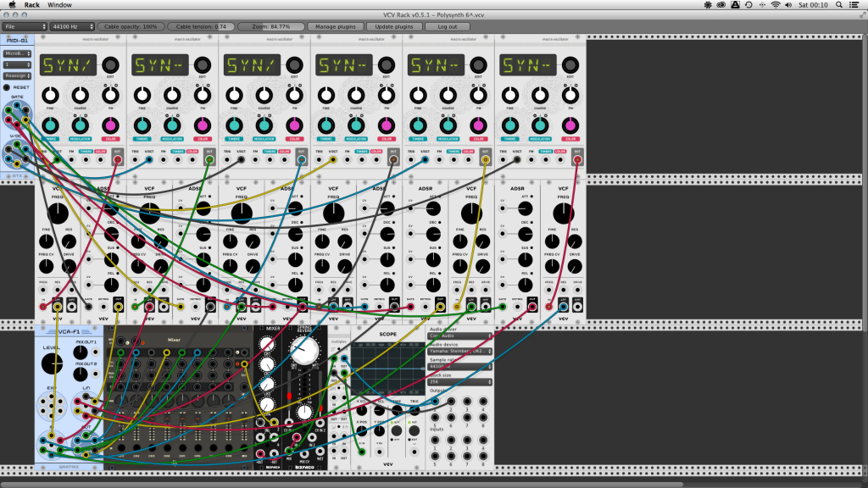Click first VCF HPF output jack

point(71,306)
